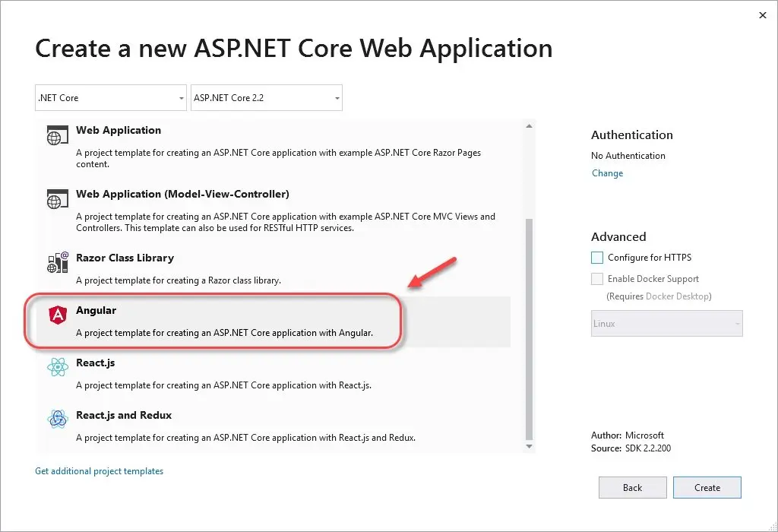
Task: Click the Angular template description text
Action: coord(224,333)
